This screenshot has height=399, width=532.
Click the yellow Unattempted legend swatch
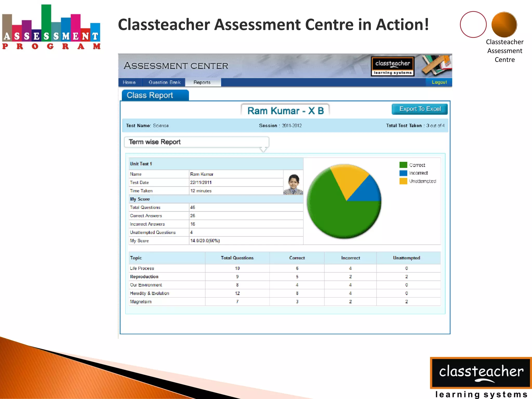pos(403,181)
